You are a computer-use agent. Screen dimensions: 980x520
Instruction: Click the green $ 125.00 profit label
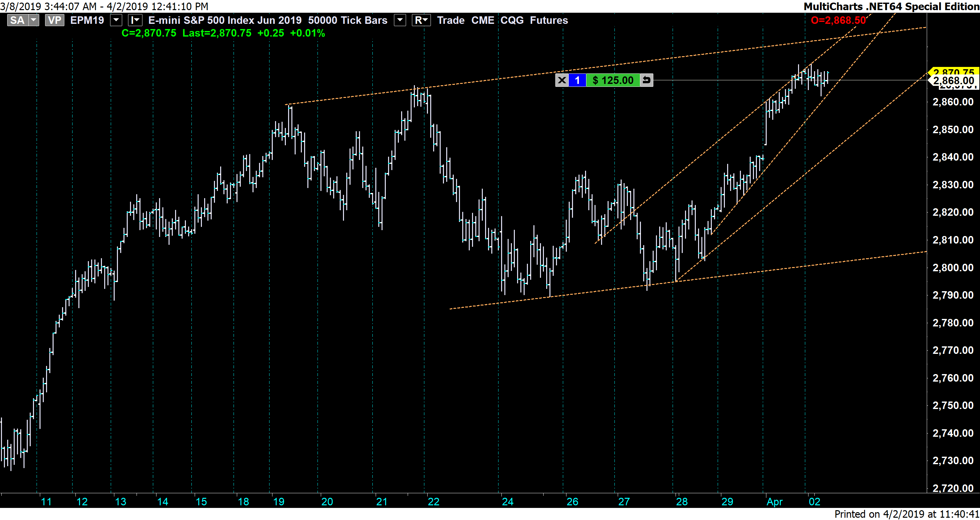613,80
